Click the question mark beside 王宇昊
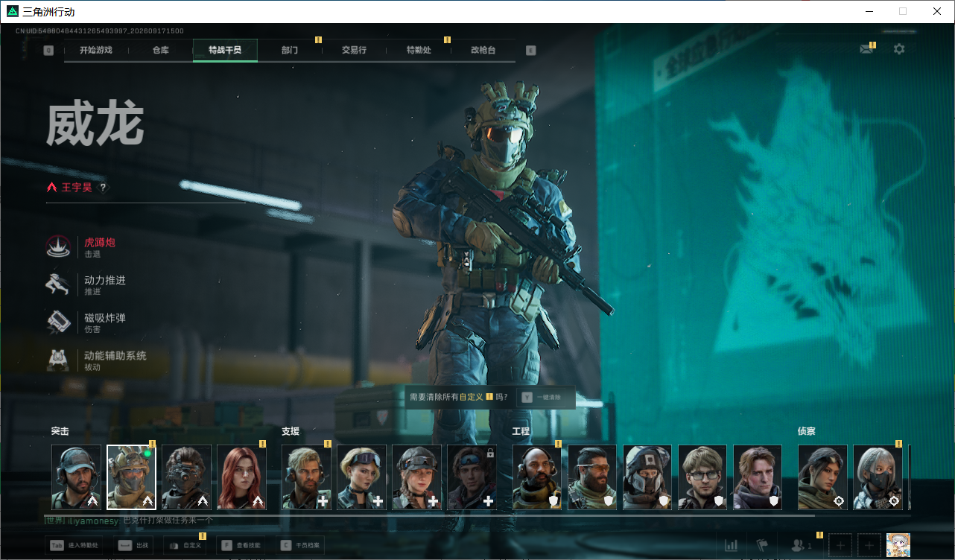This screenshot has width=955, height=560. click(103, 188)
